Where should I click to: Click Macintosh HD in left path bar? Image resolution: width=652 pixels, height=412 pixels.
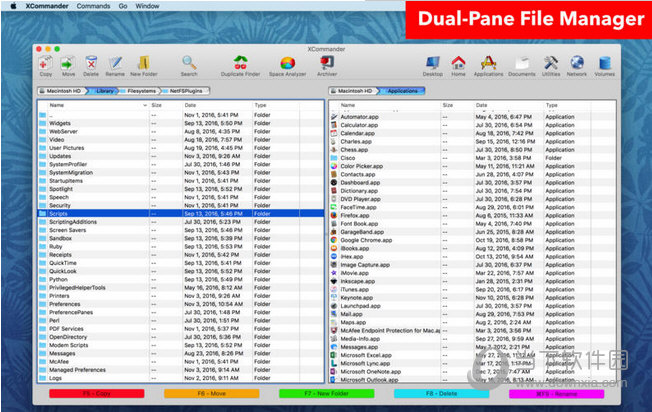tap(62, 91)
